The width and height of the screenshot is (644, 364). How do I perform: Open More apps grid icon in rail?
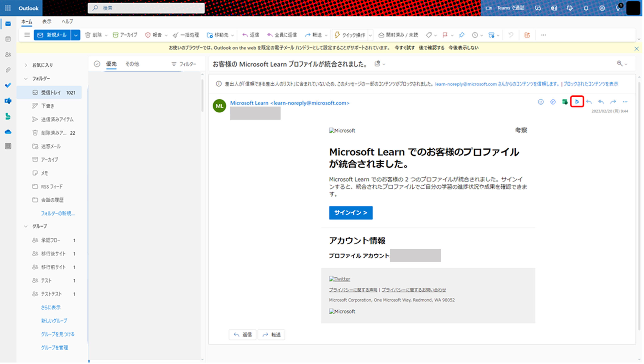[8, 146]
